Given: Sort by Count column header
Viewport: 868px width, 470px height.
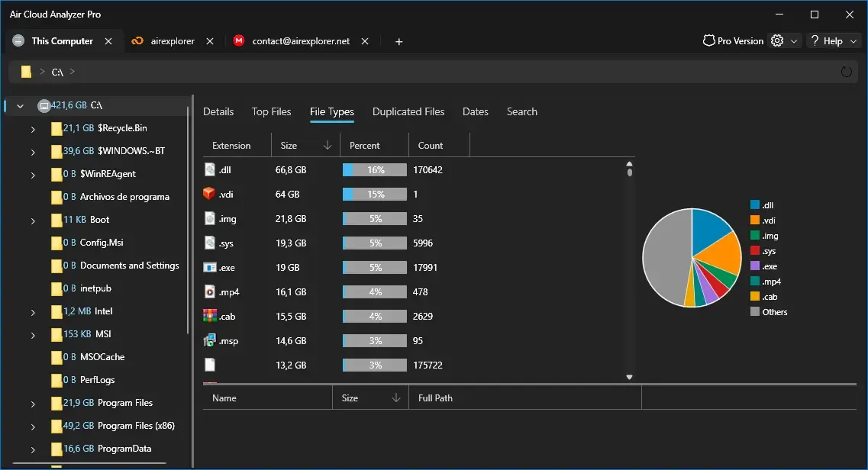Looking at the screenshot, I should tap(439, 146).
